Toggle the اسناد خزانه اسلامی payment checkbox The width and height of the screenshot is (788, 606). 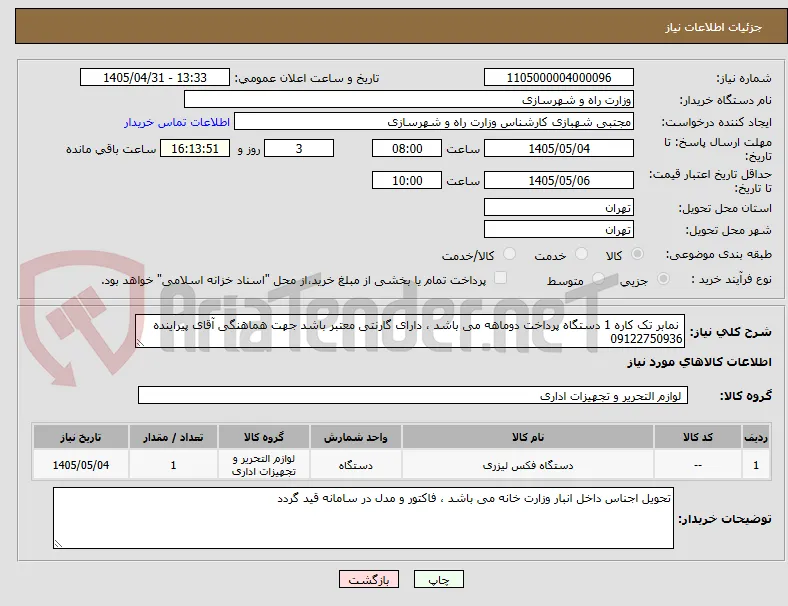tap(501, 278)
